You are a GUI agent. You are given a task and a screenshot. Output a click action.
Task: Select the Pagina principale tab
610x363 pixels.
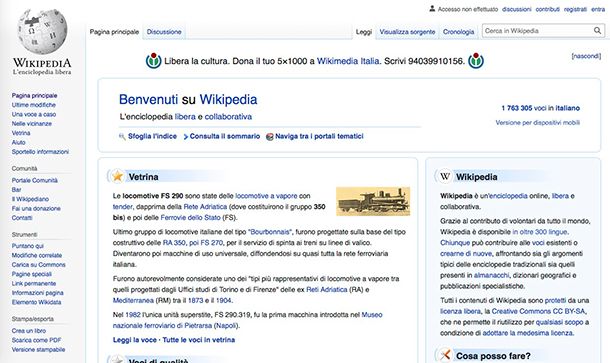[x=114, y=32]
